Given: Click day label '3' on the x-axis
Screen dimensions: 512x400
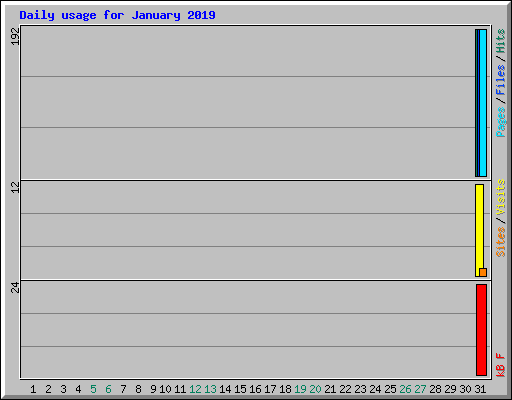Looking at the screenshot, I should point(63,389).
